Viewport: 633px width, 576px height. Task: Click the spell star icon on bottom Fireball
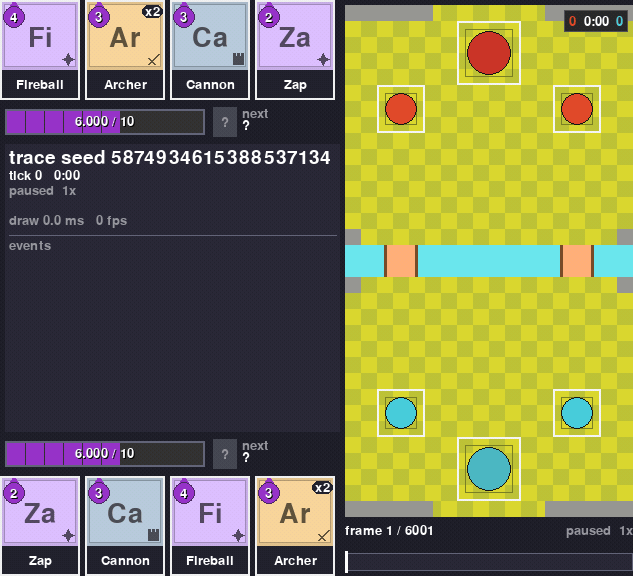click(239, 536)
